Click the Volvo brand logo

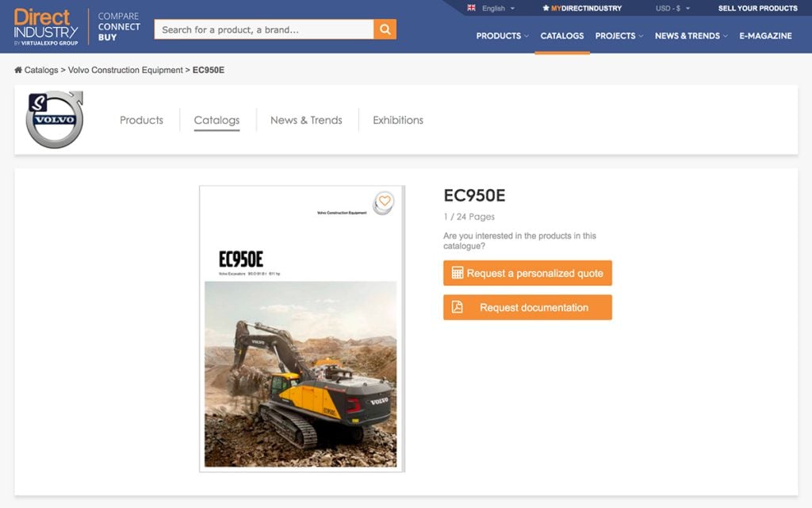(x=53, y=117)
